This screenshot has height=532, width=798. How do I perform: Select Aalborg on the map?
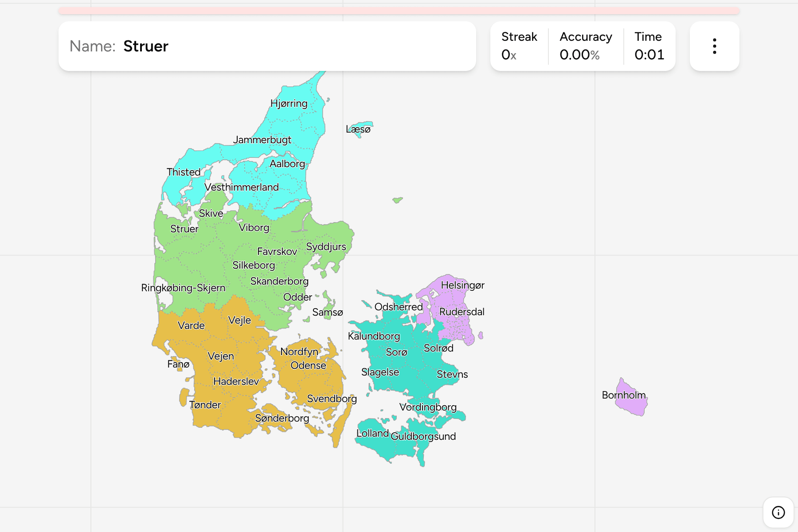tap(287, 164)
